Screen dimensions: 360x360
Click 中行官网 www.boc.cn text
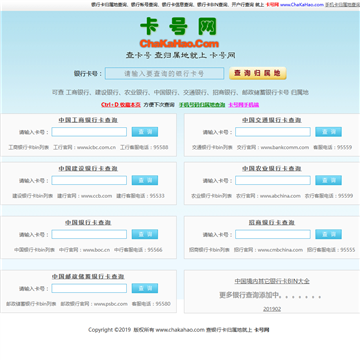click(x=84, y=250)
